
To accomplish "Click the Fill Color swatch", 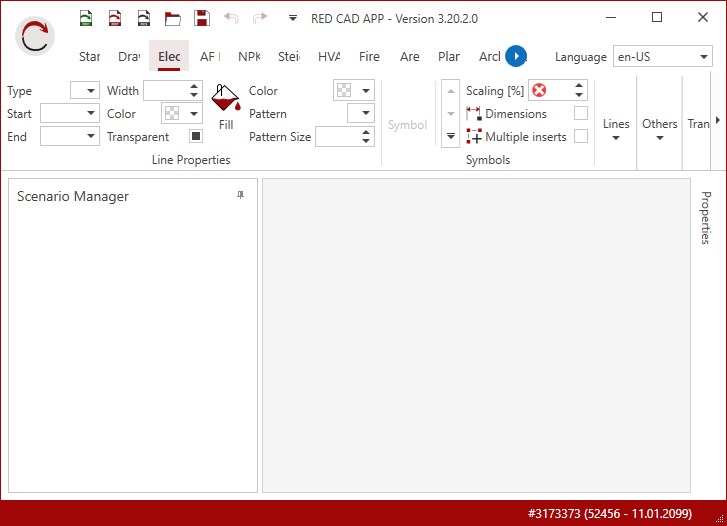I will (x=344, y=90).
